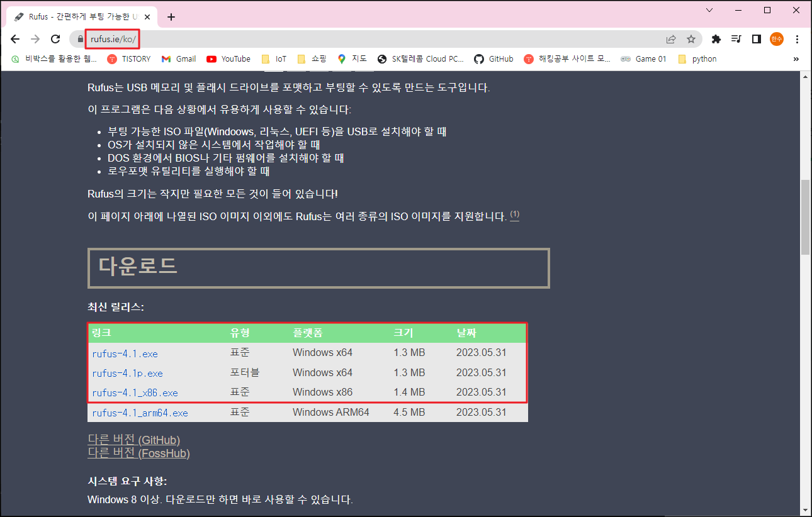Click the browser forward arrow

tap(35, 39)
